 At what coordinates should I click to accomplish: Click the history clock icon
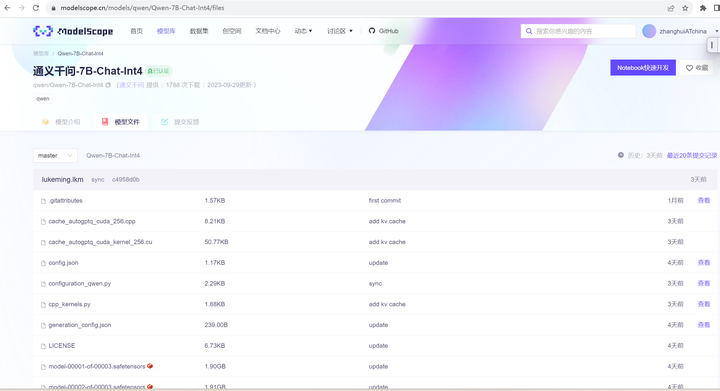click(621, 155)
